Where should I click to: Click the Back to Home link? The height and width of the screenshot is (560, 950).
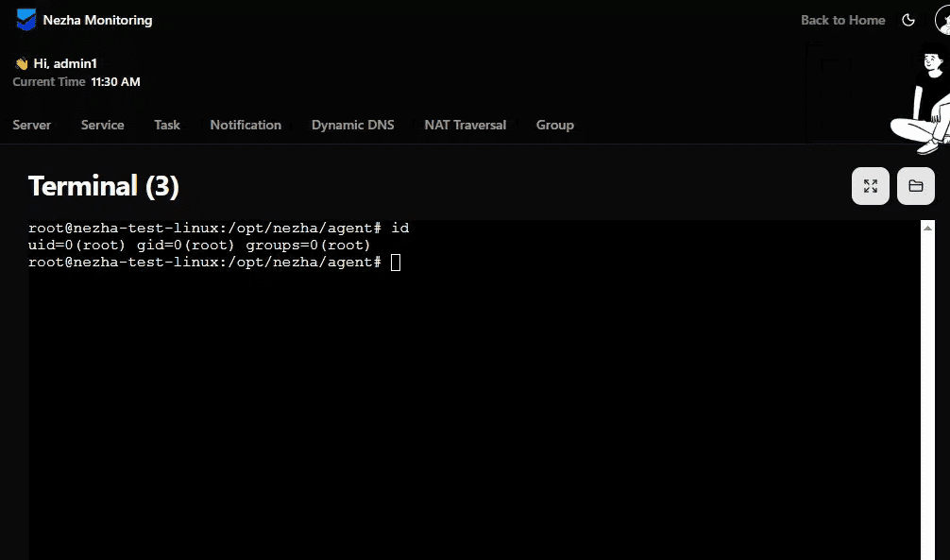click(842, 19)
